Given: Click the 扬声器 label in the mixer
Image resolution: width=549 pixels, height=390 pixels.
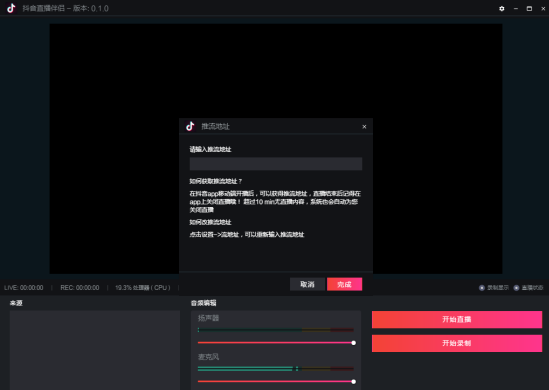Looking at the screenshot, I should coord(208,318).
